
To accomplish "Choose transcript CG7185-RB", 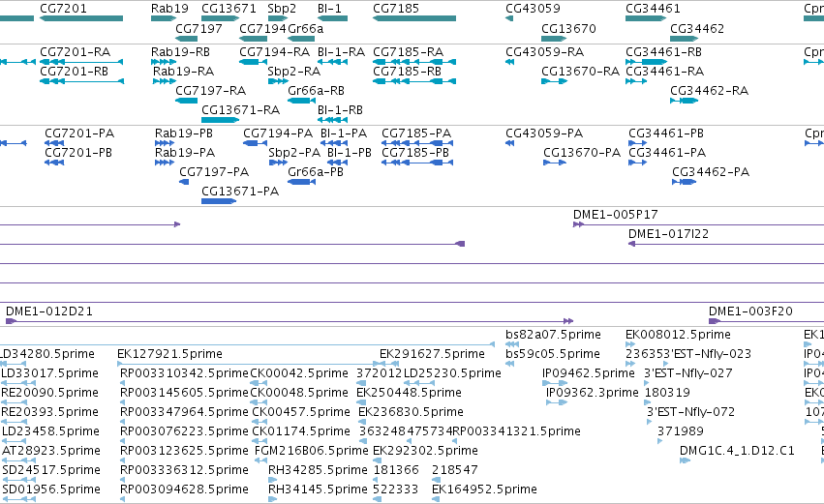I will point(414,81).
